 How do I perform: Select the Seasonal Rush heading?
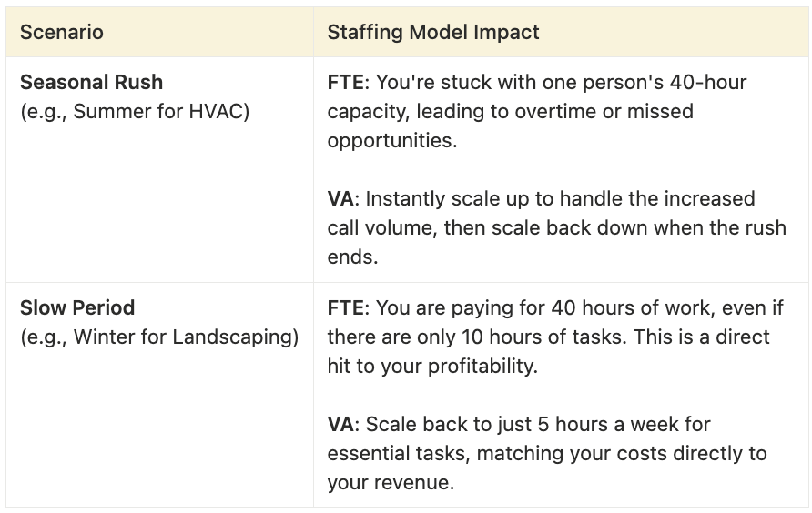point(92,82)
